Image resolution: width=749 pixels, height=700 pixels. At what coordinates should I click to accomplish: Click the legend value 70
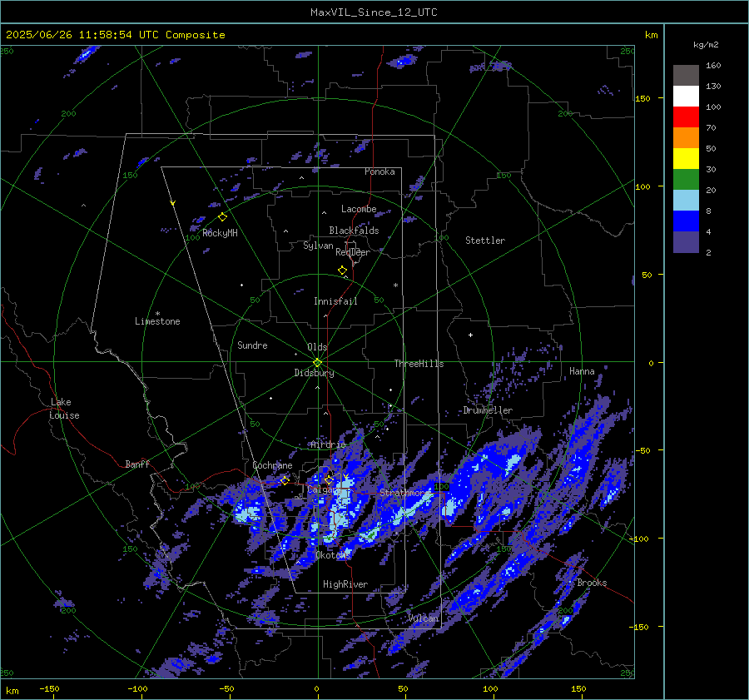point(711,128)
